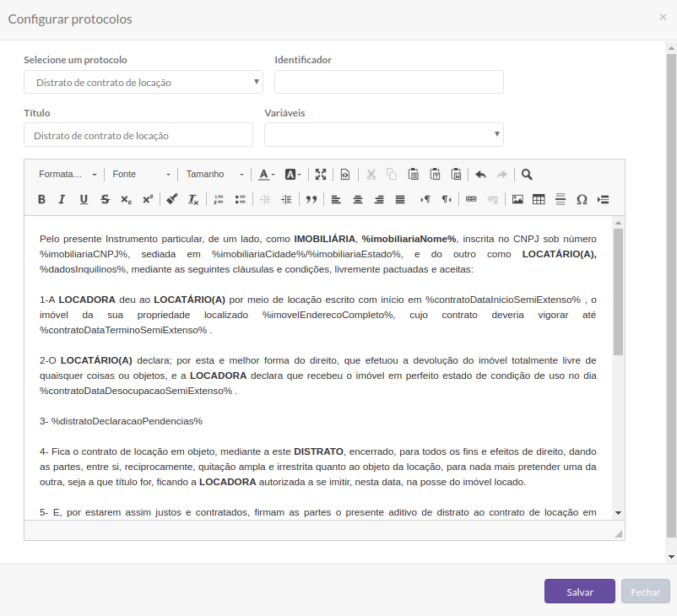Open the text color picker

pos(267,174)
